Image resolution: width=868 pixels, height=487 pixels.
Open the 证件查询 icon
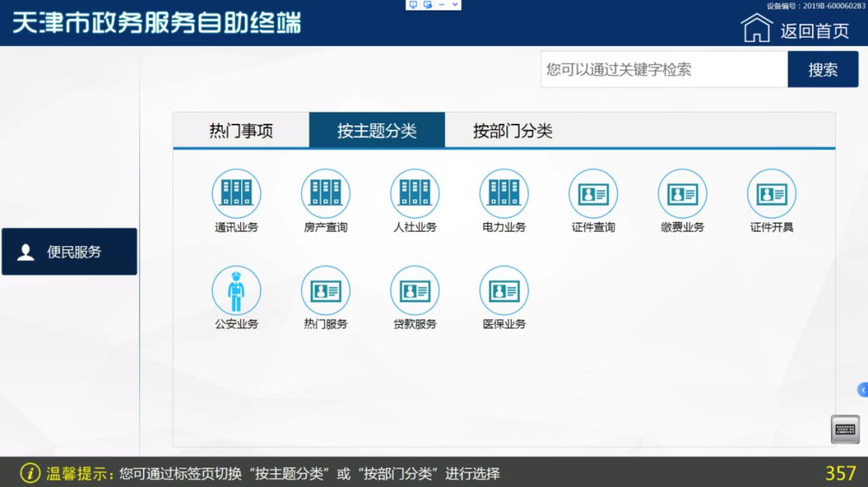[593, 194]
